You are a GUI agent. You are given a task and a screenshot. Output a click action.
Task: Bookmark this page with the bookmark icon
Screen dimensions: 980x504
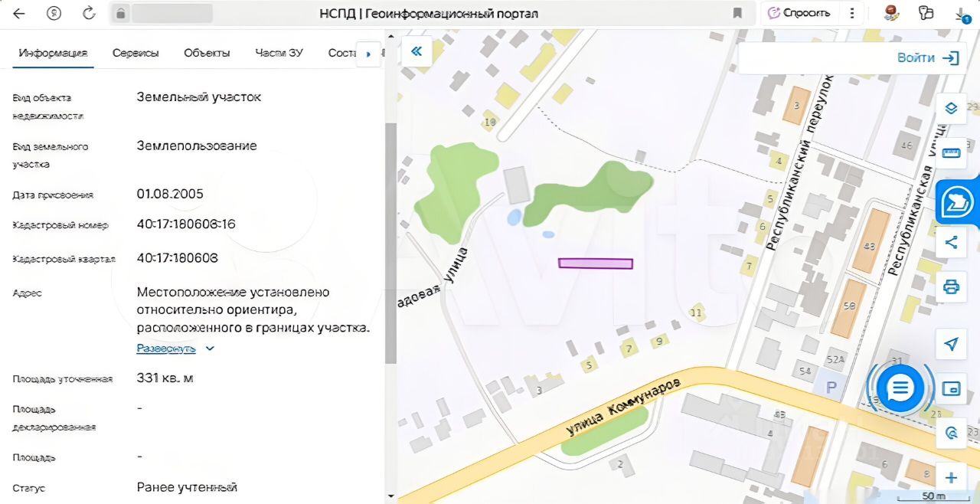737,13
